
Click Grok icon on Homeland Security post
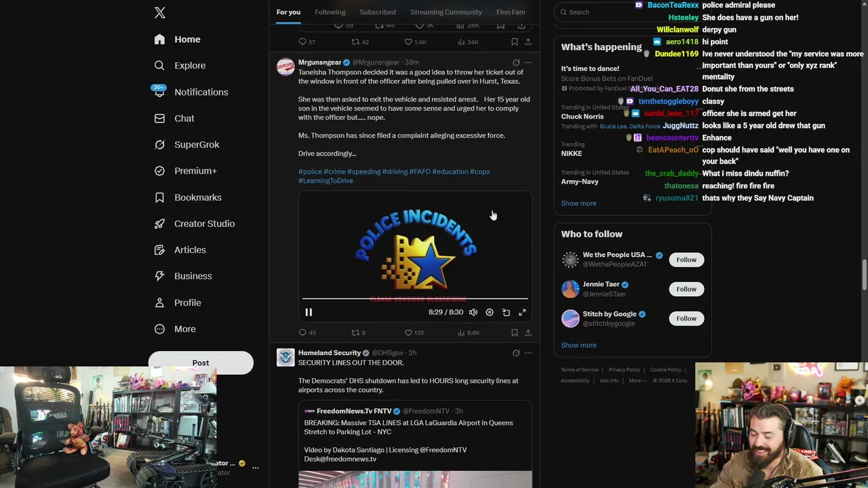click(x=516, y=353)
